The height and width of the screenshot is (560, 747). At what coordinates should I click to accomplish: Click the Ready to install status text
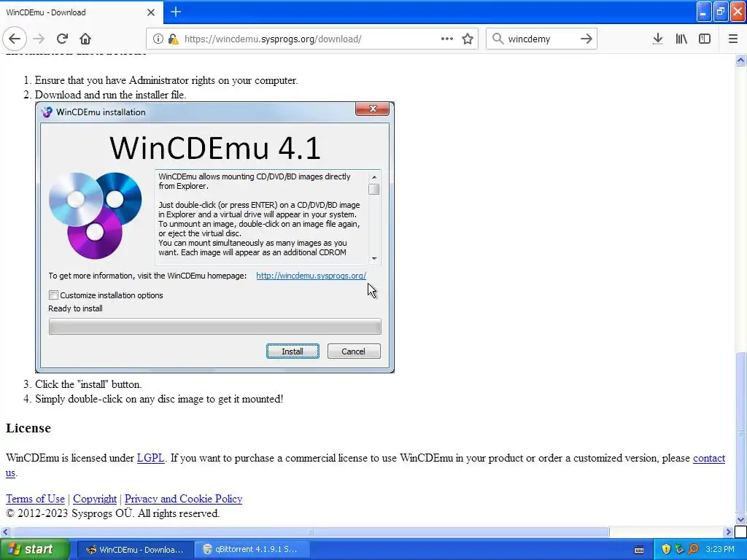(x=75, y=308)
